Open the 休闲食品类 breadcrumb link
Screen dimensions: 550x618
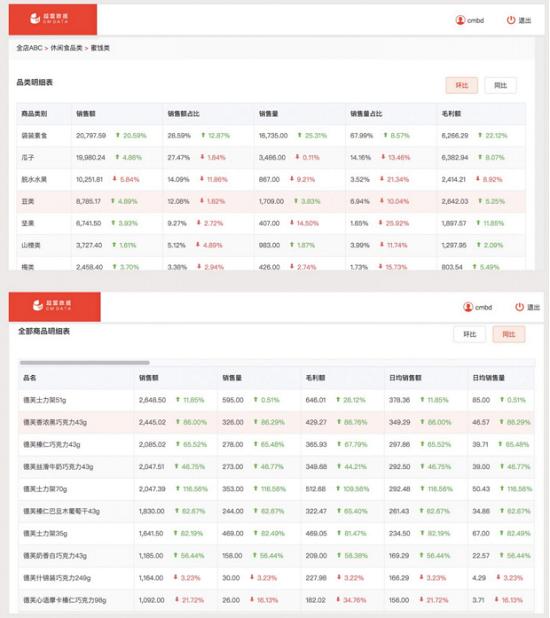pyautogui.click(x=66, y=48)
